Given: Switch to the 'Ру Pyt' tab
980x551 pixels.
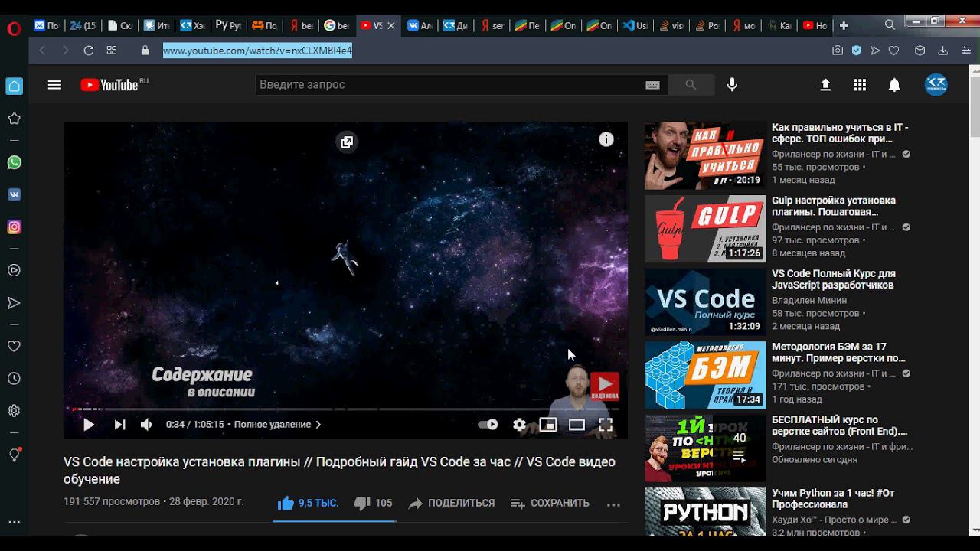Looking at the screenshot, I should tap(228, 25).
